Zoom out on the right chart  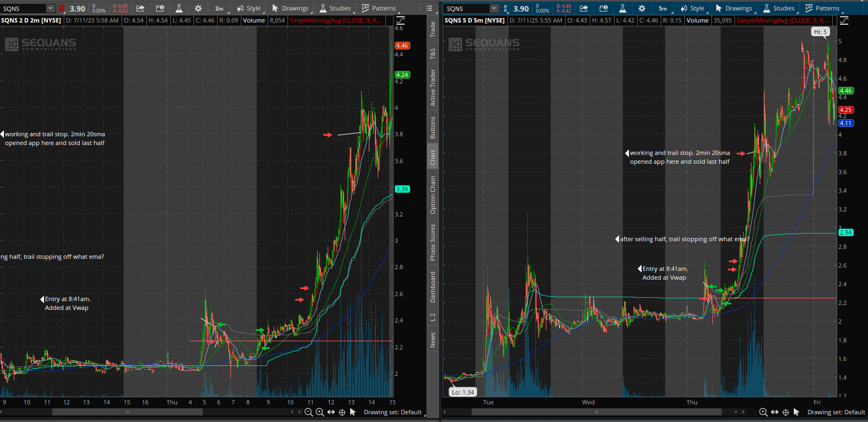(753, 412)
